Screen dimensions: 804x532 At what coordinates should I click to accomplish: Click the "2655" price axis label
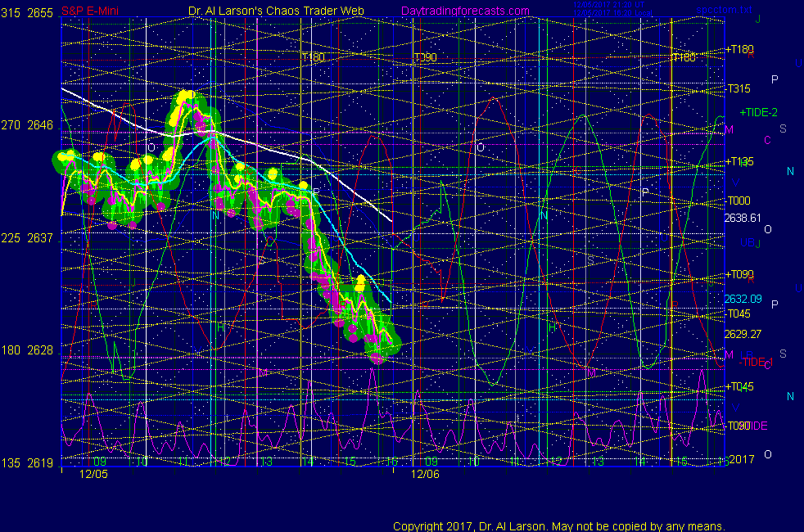click(x=40, y=13)
